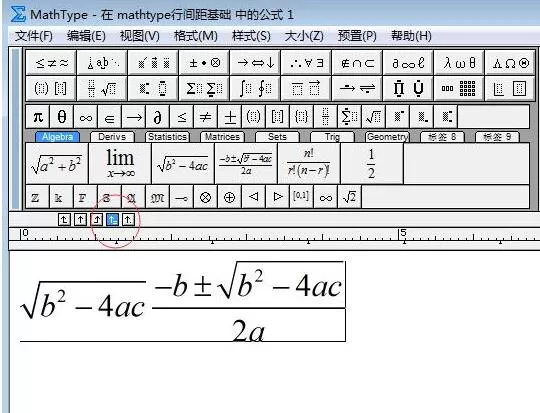540x413 pixels.
Task: Open the lowercase Greek palette (λωθ)
Action: click(459, 63)
